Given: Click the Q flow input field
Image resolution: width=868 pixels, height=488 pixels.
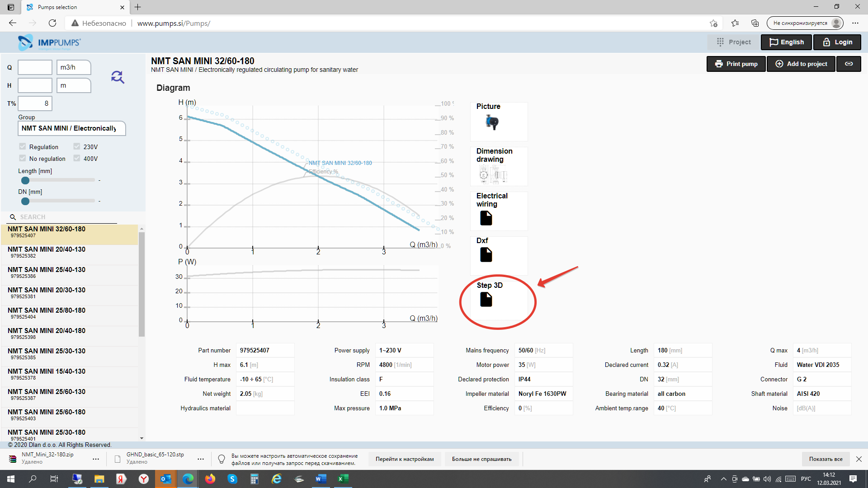Looking at the screenshot, I should coord(35,67).
